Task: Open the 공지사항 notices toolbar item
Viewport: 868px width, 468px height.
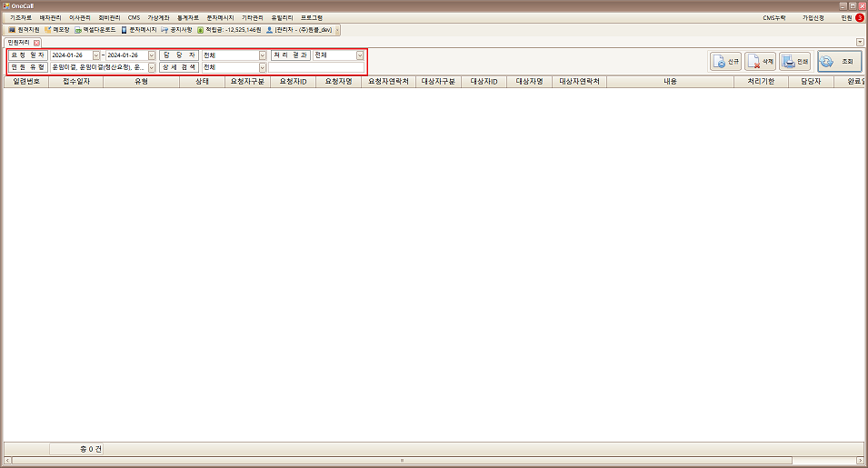Action: click(x=176, y=30)
